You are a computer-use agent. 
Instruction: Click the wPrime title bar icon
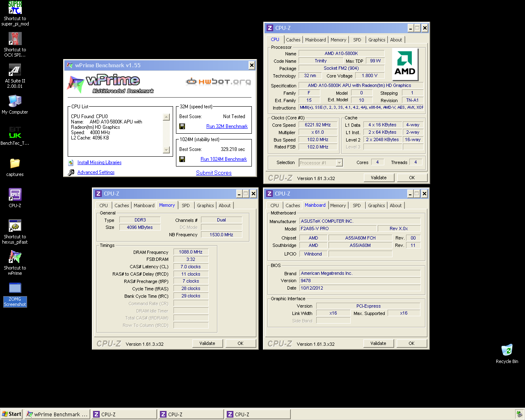click(x=70, y=65)
